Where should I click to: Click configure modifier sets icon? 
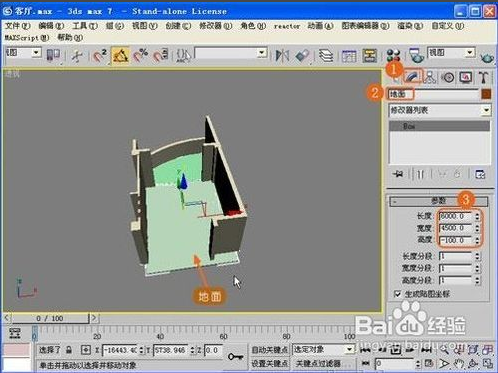(480, 174)
